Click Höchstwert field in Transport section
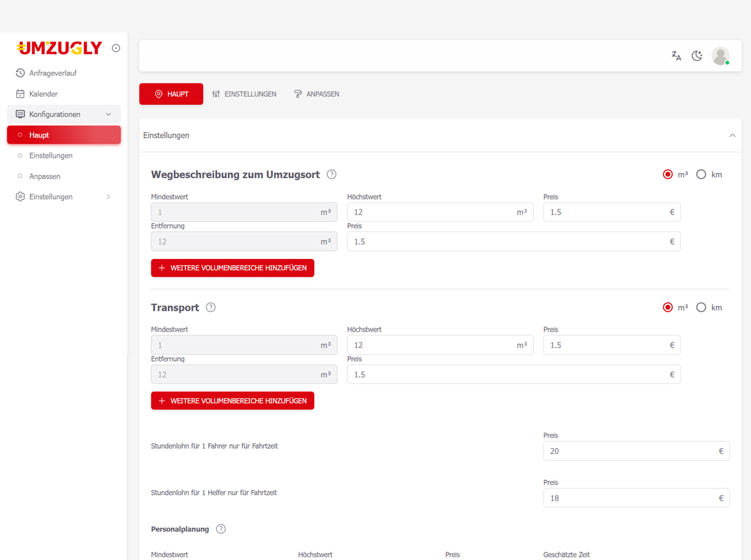 pos(433,345)
